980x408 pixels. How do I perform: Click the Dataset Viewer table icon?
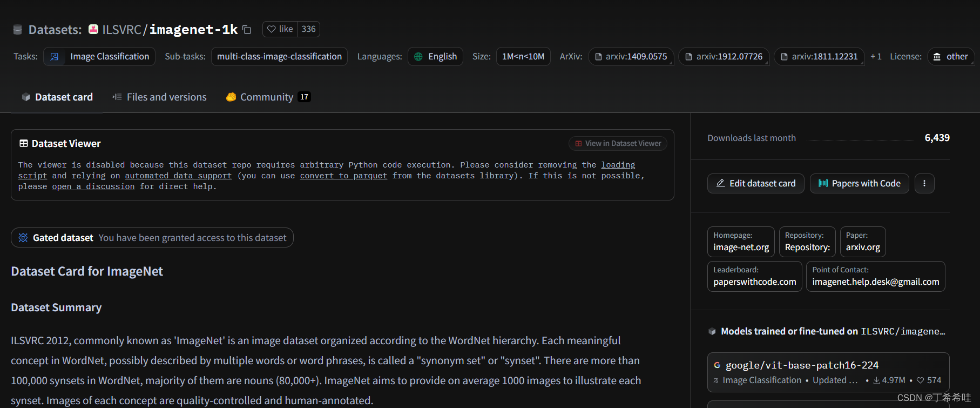pyautogui.click(x=24, y=144)
